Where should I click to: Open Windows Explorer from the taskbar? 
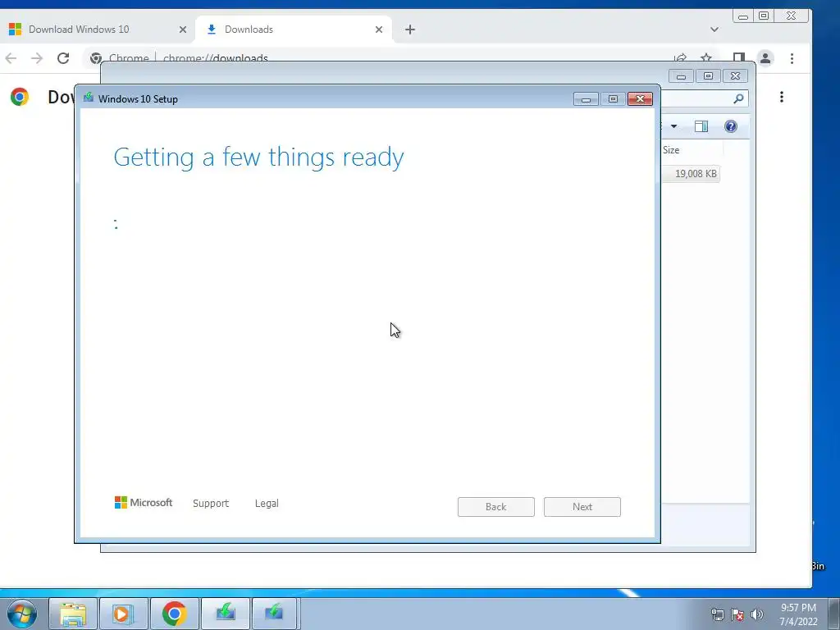coord(73,614)
